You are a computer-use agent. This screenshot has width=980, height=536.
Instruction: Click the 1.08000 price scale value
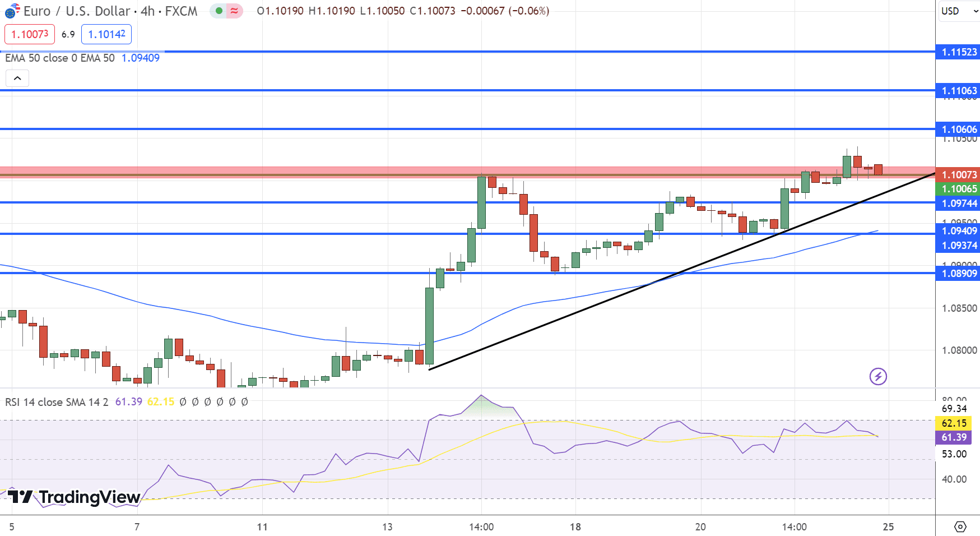pyautogui.click(x=959, y=350)
